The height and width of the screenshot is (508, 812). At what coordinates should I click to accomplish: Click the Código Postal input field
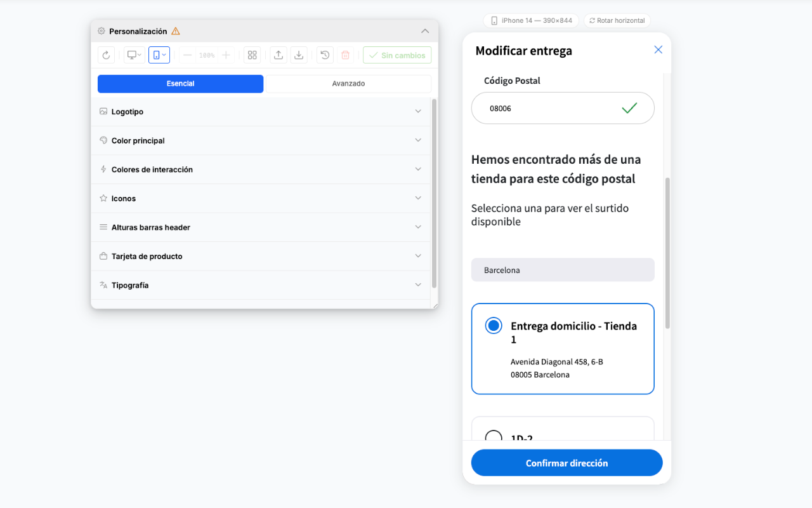click(563, 108)
